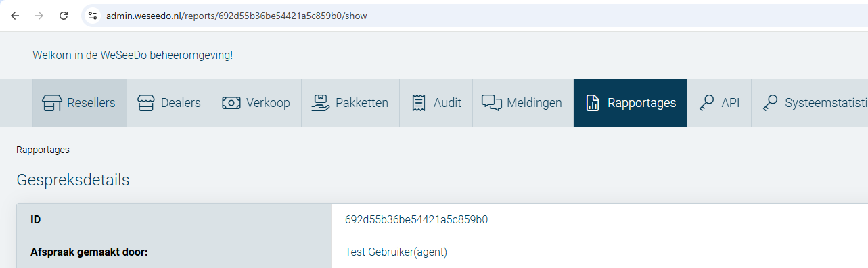868x268 pixels.
Task: Open the Systeemstatistieken tab
Action: coord(810,103)
